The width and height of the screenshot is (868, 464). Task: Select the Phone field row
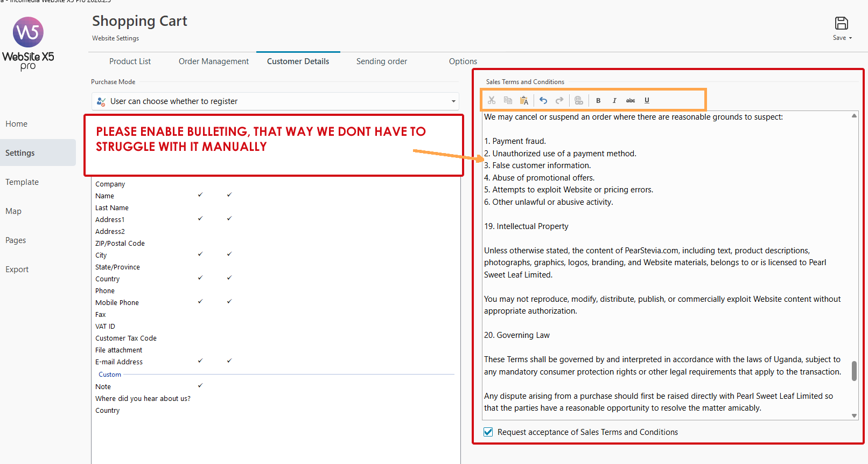[x=276, y=291]
